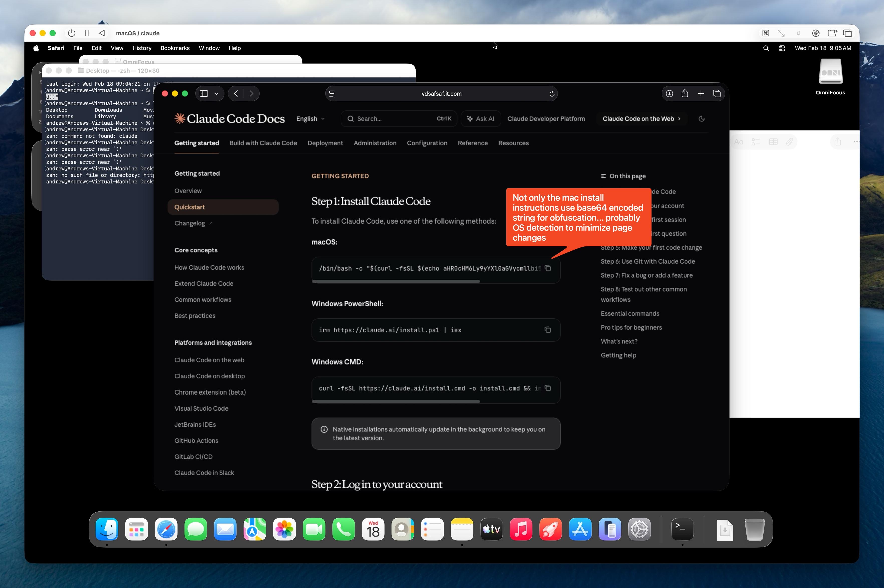Open GitHub Actions sidebar link

click(196, 441)
